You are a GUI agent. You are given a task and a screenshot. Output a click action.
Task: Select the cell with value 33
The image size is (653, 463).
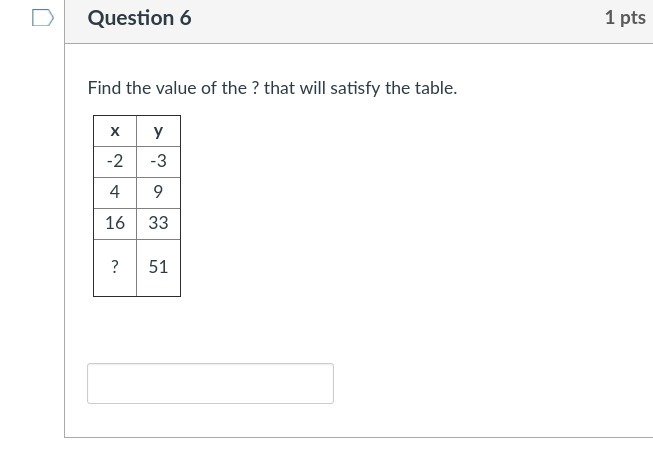click(x=158, y=223)
